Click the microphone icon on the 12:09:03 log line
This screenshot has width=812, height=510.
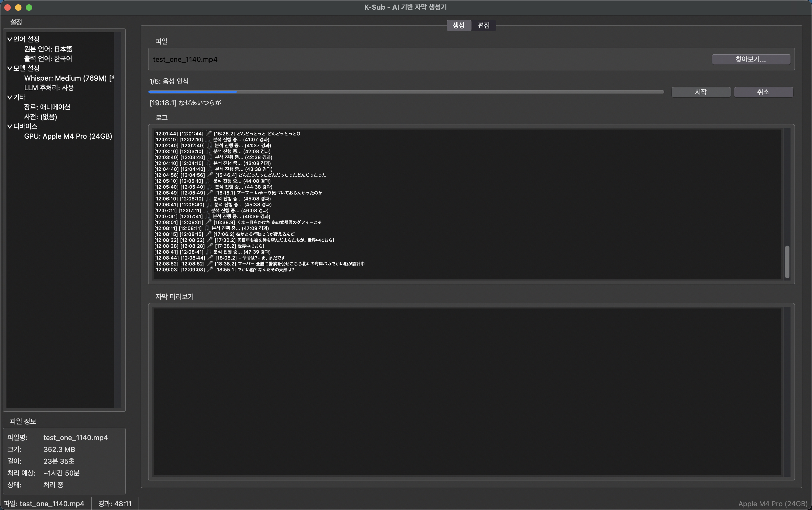pyautogui.click(x=210, y=270)
